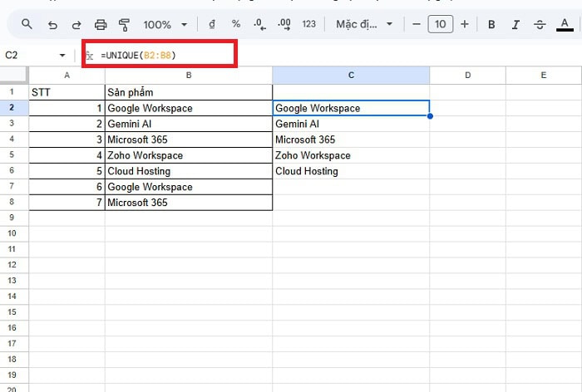The height and width of the screenshot is (392, 582).
Task: Select column E header
Action: (544, 76)
